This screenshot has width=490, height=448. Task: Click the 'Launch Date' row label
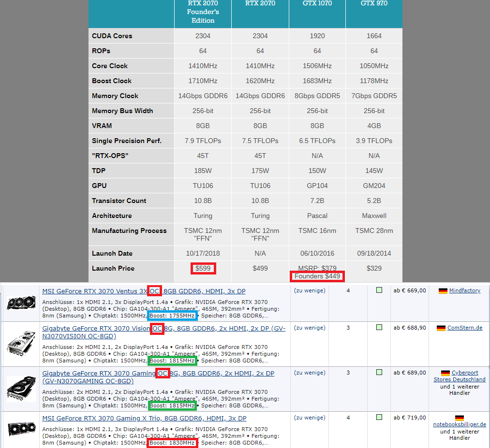pos(112,253)
